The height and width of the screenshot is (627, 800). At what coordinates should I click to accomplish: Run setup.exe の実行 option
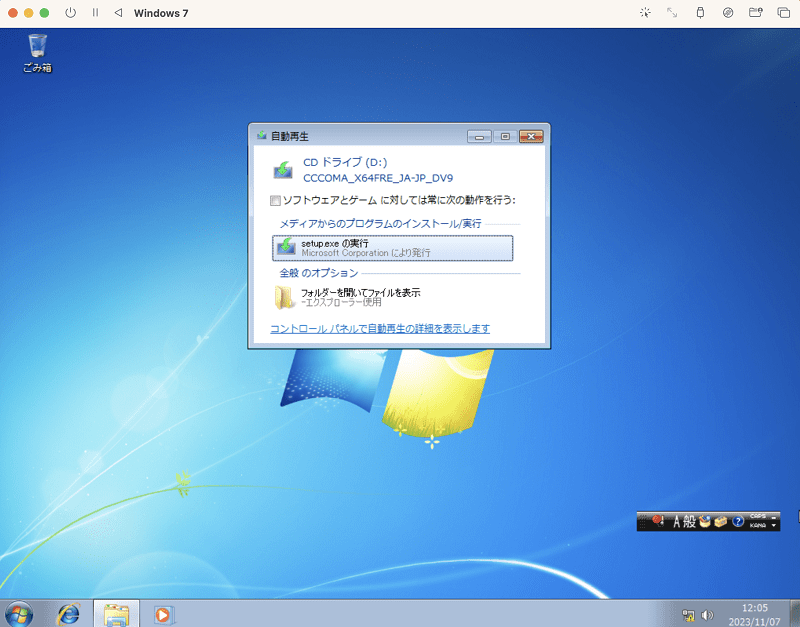coord(392,248)
